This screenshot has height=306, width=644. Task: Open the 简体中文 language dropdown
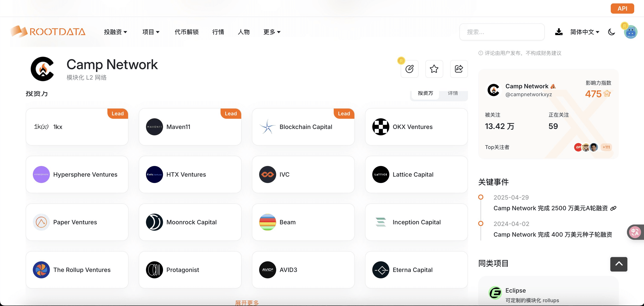[585, 32]
